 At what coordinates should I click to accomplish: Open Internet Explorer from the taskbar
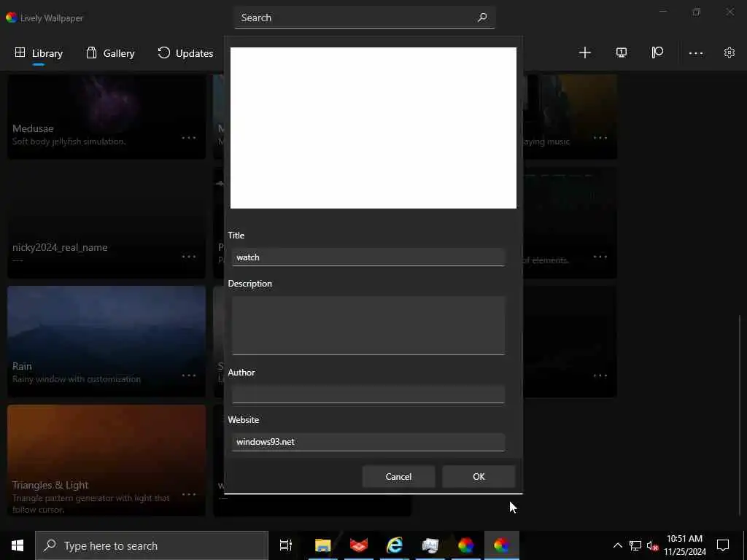(x=395, y=545)
